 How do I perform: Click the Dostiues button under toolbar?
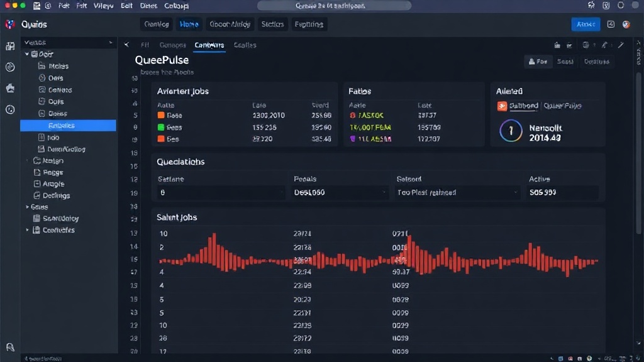point(596,62)
